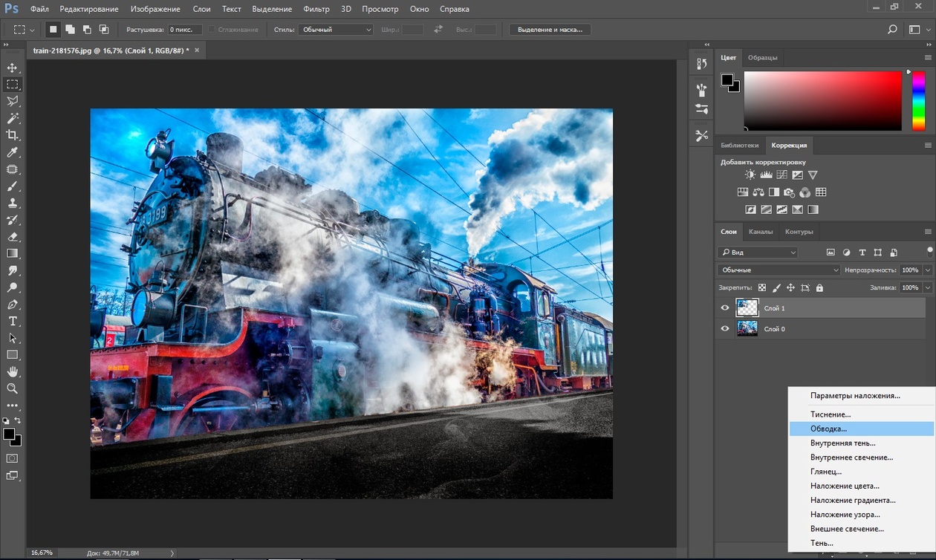Click the Выделение и маска button
Screen dimensions: 936x560
[x=550, y=30]
